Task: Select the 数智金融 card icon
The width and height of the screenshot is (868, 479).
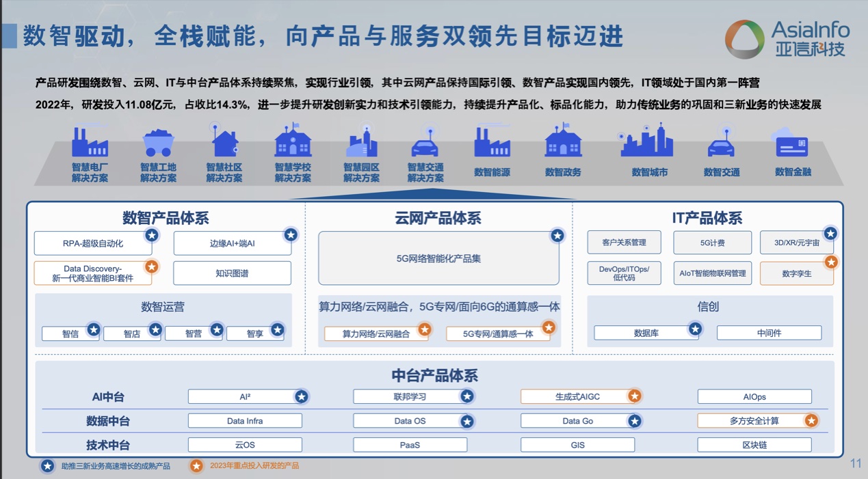Action: pyautogui.click(x=792, y=145)
